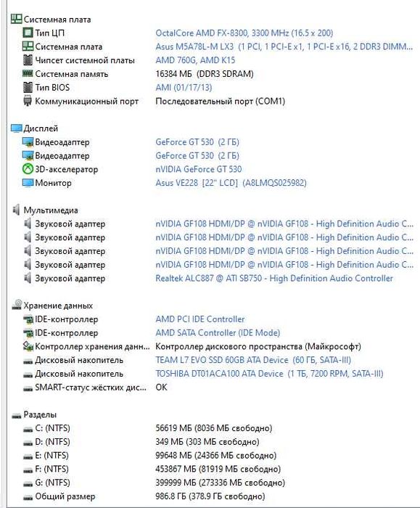Select the 453867 МБ F: partition value
Screen dimensions: 420x508
pyautogui.click(x=218, y=469)
